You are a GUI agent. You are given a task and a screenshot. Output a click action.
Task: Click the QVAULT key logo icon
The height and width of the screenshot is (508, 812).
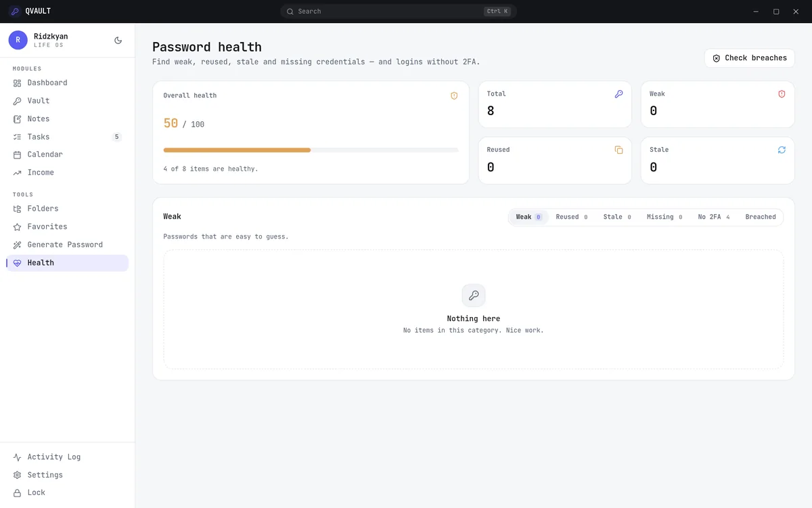[14, 12]
